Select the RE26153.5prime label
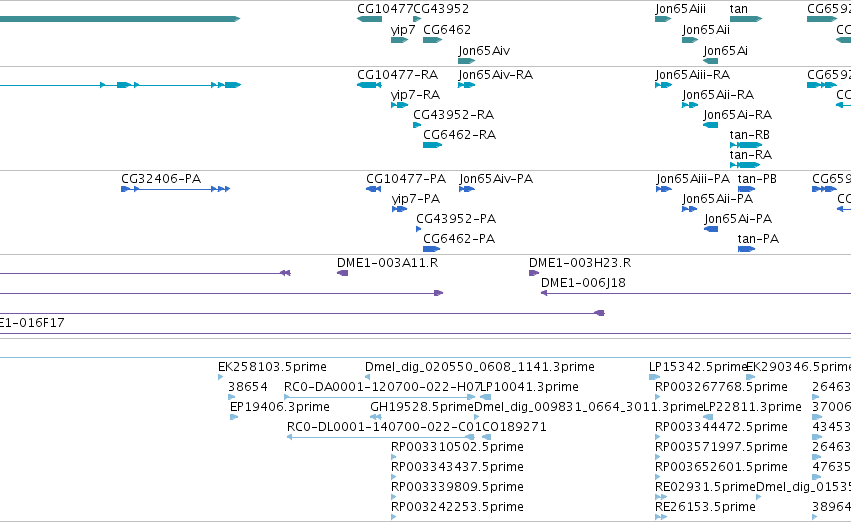 point(705,508)
